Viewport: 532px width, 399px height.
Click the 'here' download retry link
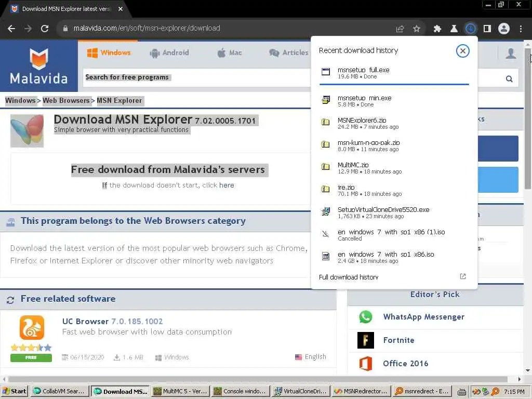pos(227,185)
